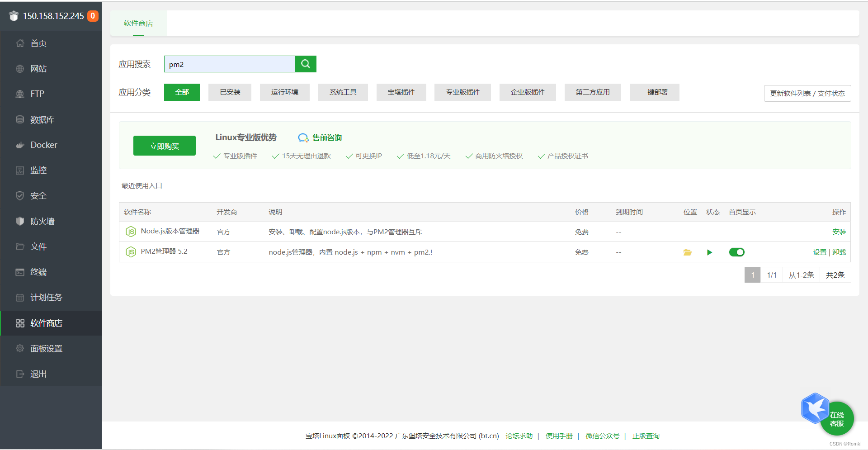The height and width of the screenshot is (450, 868).
Task: Open the 安全 security sidebar item
Action: coord(51,196)
